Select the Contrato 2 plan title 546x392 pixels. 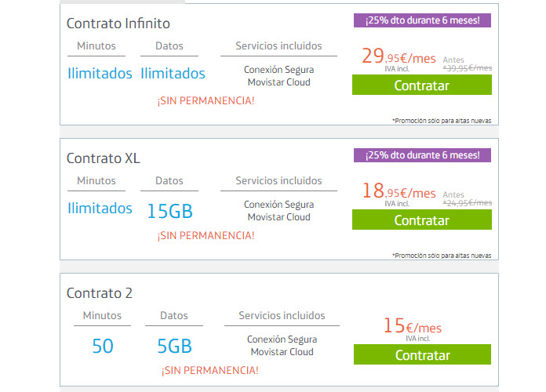(x=100, y=293)
